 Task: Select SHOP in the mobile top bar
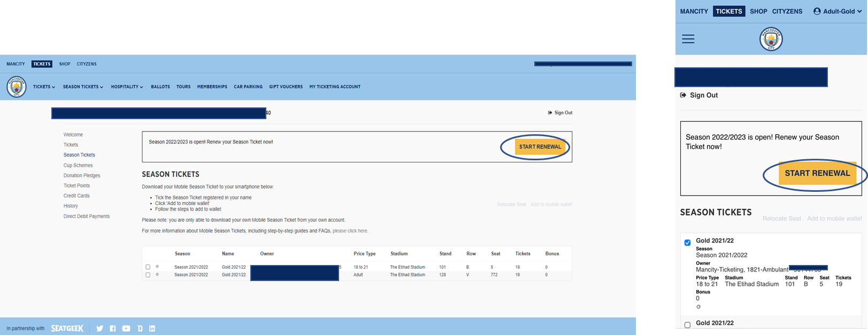coord(758,11)
